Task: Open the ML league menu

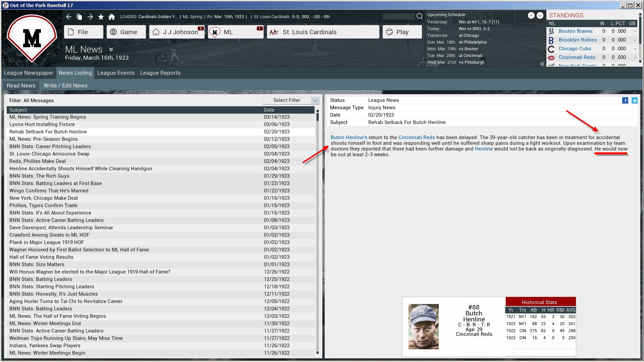Action: click(235, 32)
